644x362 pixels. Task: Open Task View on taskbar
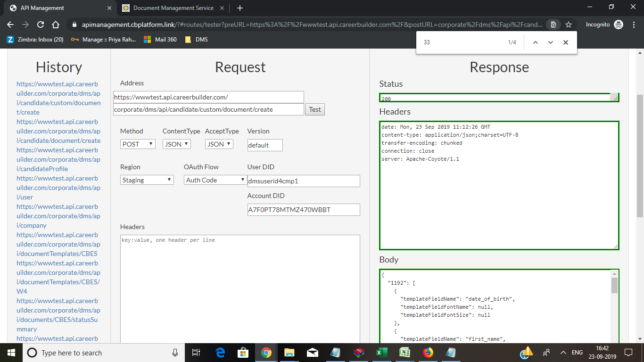pyautogui.click(x=197, y=353)
